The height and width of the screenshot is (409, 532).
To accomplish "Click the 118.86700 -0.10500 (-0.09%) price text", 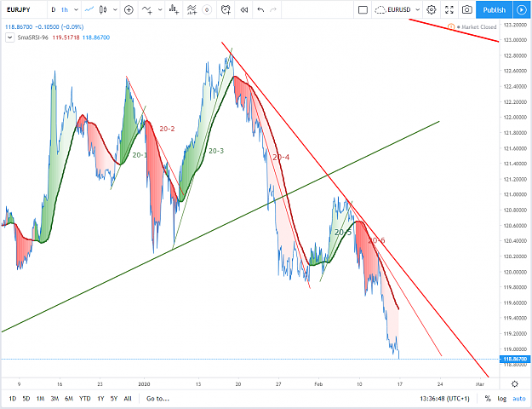I will 44,26.
